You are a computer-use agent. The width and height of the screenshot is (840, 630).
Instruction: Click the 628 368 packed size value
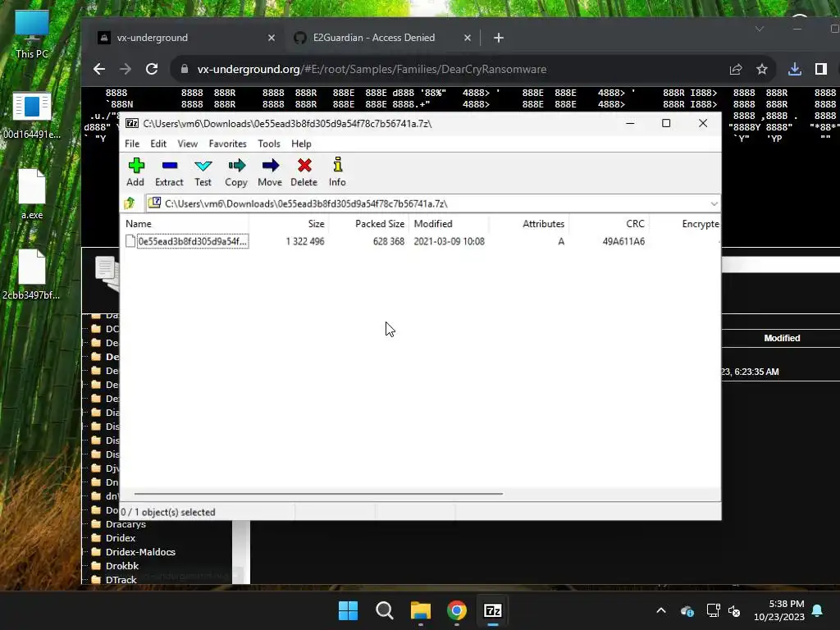coord(388,242)
